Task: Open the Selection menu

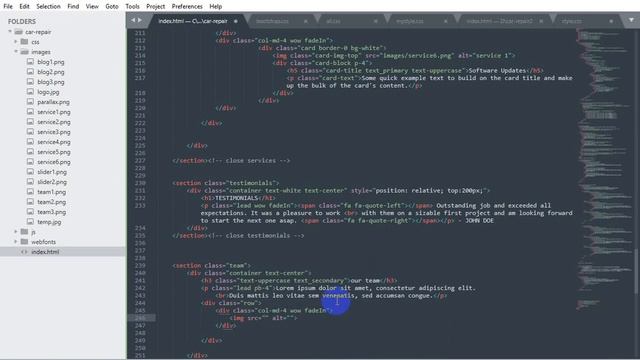Action: click(48, 7)
